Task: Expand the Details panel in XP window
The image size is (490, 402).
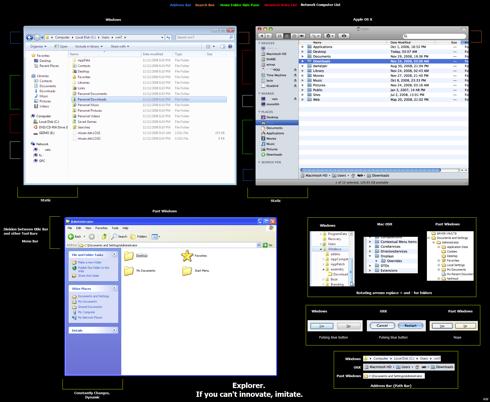Action: [x=114, y=330]
